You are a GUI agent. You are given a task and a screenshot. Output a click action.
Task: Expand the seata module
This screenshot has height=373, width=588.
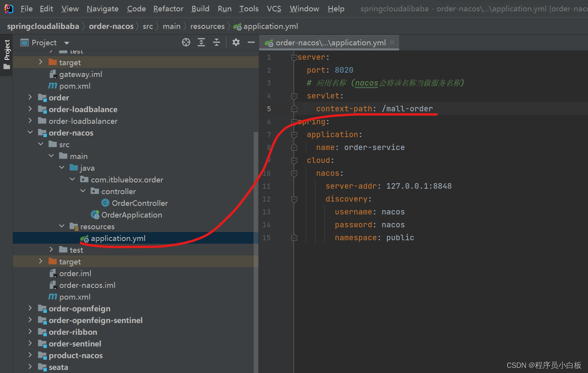pos(30,367)
